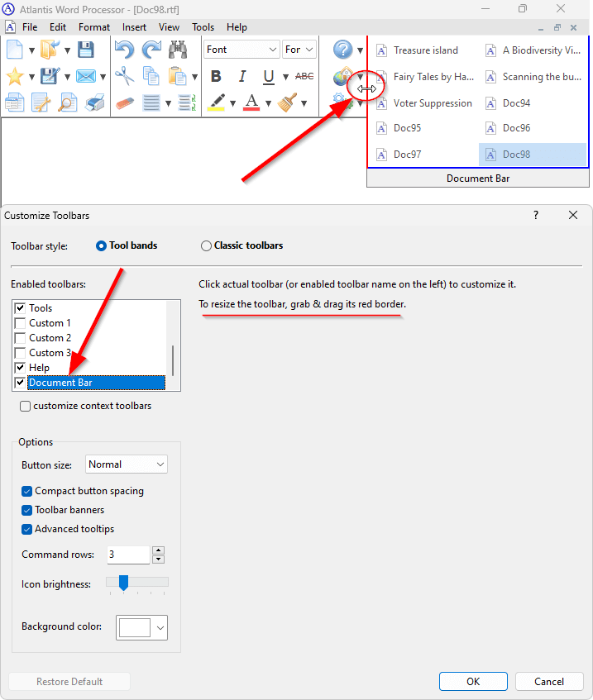
Task: Open the File menu
Action: point(30,27)
